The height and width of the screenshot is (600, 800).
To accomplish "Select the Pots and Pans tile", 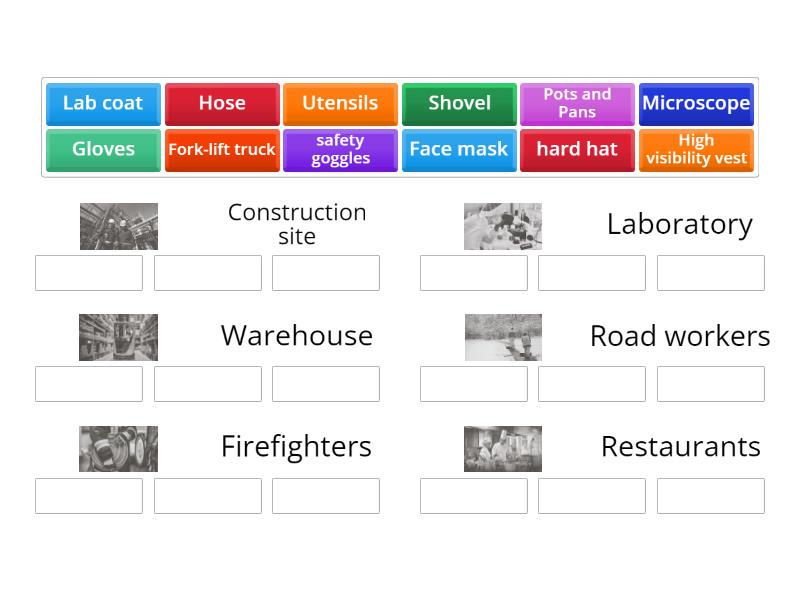I will pyautogui.click(x=577, y=103).
